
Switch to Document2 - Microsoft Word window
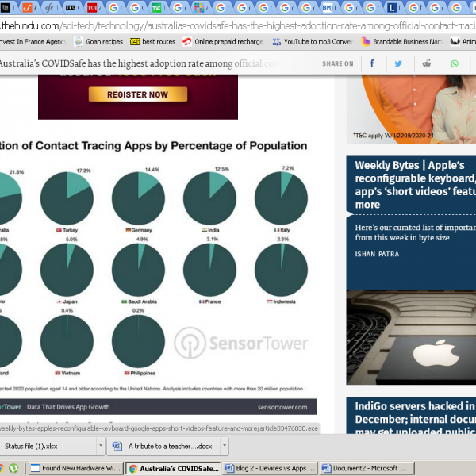pos(367,468)
